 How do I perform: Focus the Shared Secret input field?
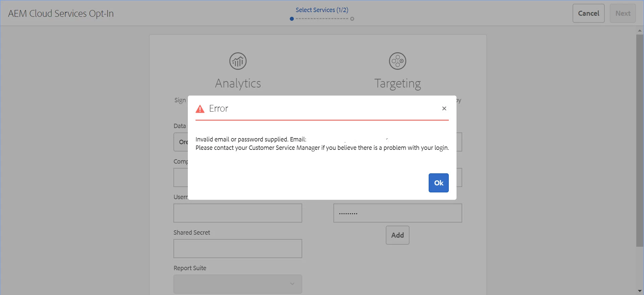238,248
